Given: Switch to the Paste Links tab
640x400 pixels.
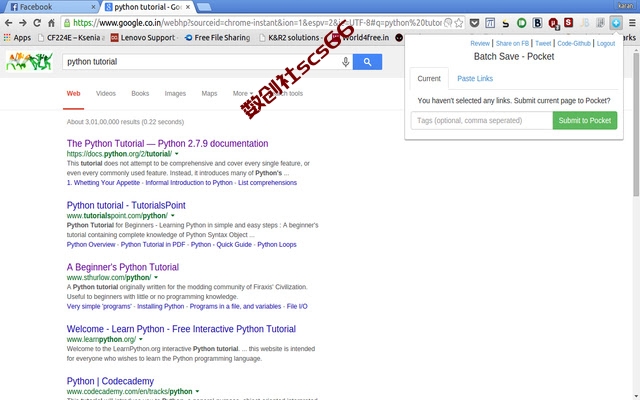Looking at the screenshot, I should pos(475,78).
